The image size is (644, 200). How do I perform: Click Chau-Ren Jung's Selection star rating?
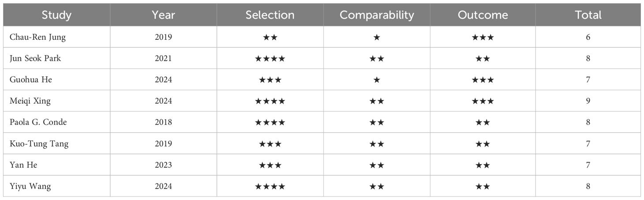pos(270,38)
